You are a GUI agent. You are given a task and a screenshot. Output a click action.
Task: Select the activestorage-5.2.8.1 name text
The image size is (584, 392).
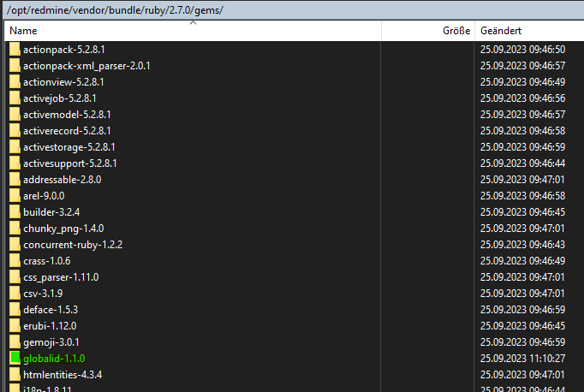point(69,147)
